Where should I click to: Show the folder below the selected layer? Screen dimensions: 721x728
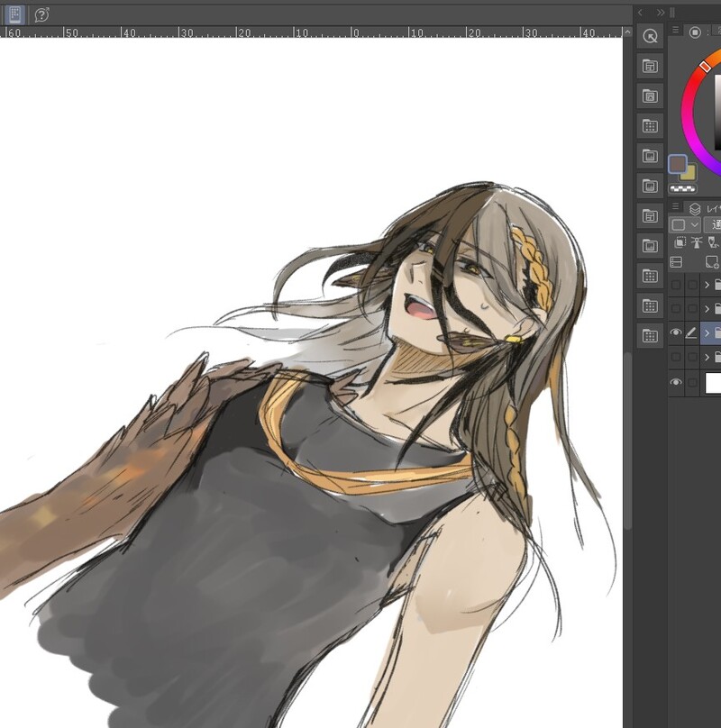click(x=676, y=357)
